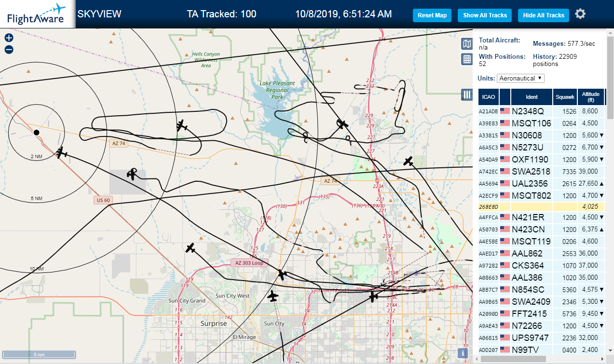Click the US flag in the N2348Q row
This screenshot has width=614, height=364.
(505, 111)
